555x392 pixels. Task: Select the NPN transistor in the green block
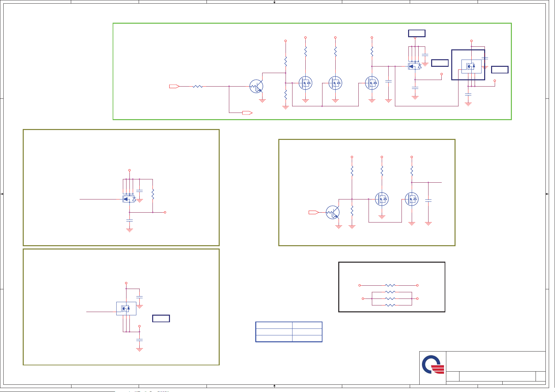[x=256, y=86]
